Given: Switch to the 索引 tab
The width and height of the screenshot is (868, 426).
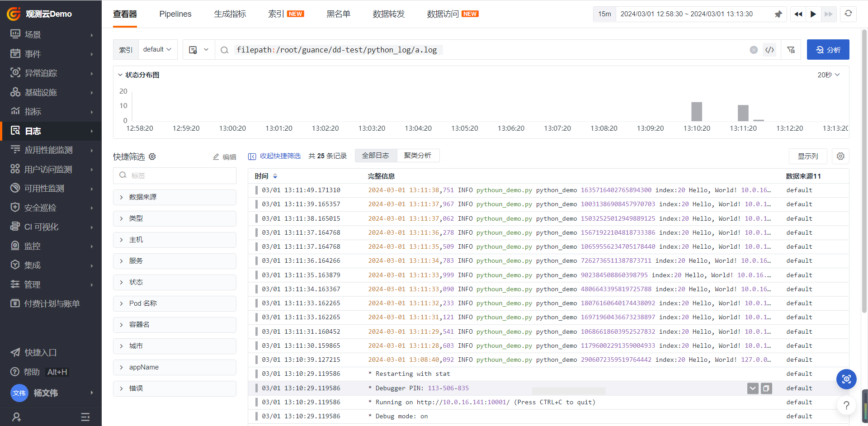Looking at the screenshot, I should [x=286, y=14].
